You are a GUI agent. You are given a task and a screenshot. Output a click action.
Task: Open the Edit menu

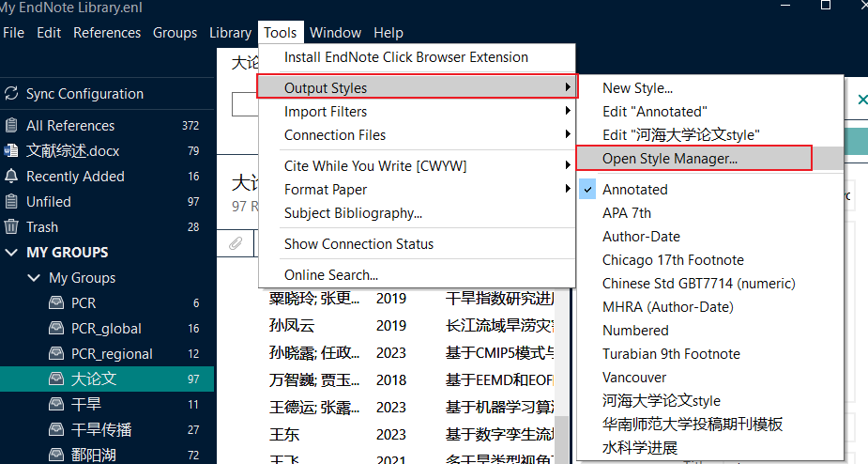click(49, 33)
